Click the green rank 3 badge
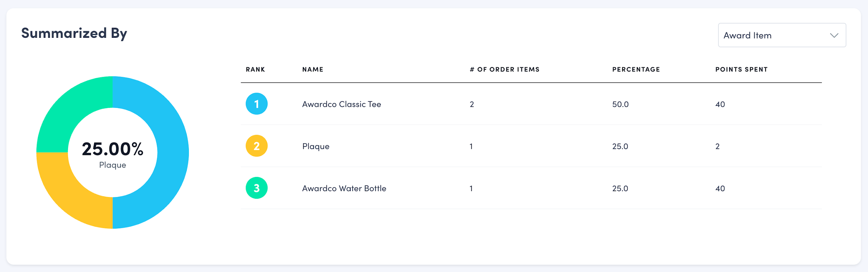 (257, 188)
